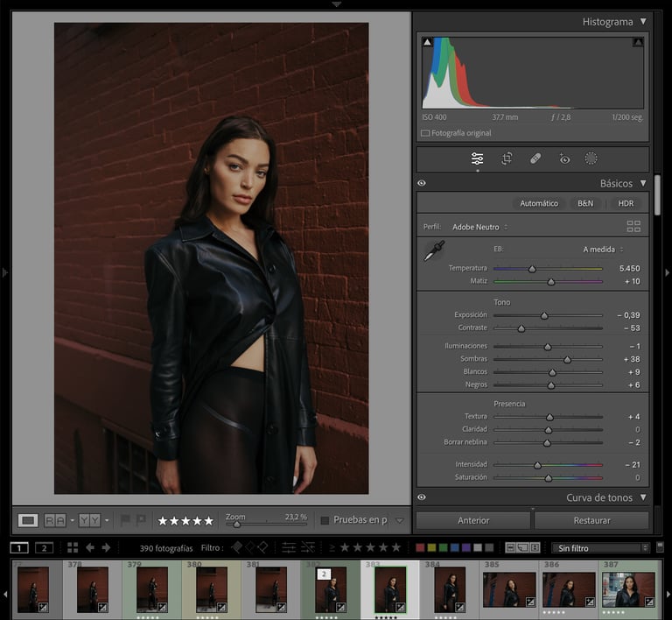Select filmstrip thumbnail number 385
672x620 pixels.
[509, 589]
